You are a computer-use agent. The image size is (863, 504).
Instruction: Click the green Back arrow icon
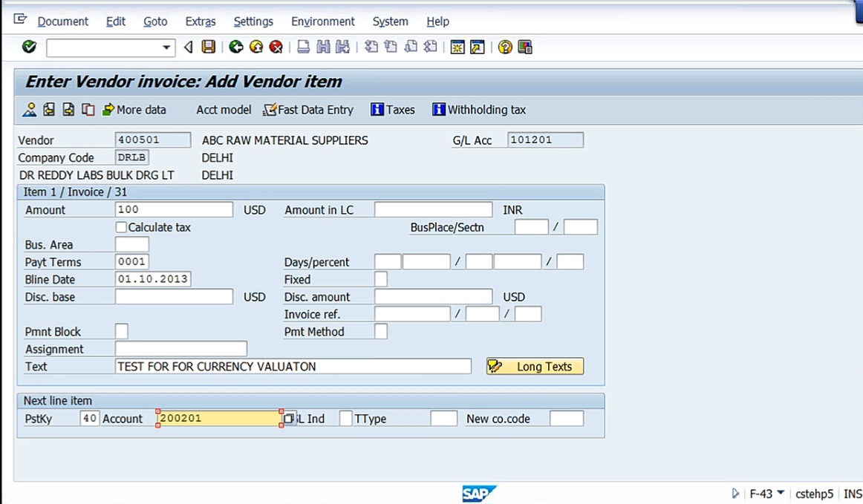pyautogui.click(x=236, y=47)
